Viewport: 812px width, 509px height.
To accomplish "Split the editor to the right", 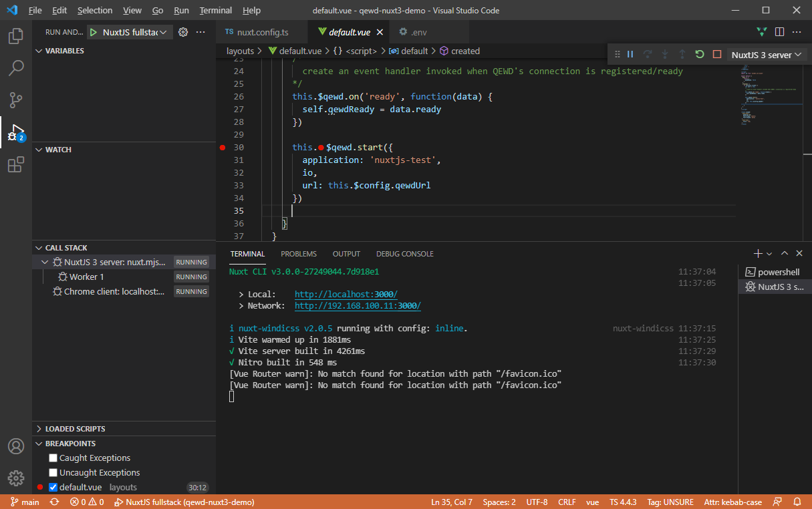I will [x=779, y=31].
